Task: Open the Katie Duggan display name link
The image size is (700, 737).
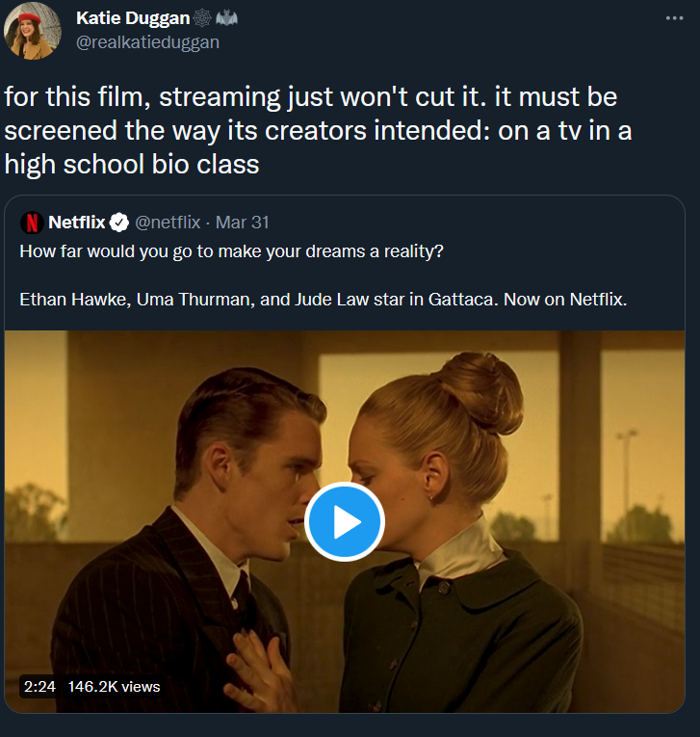Action: point(133,18)
